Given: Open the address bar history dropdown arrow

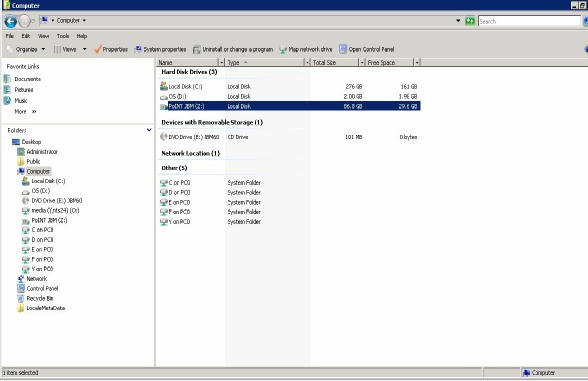Looking at the screenshot, I should (x=458, y=21).
